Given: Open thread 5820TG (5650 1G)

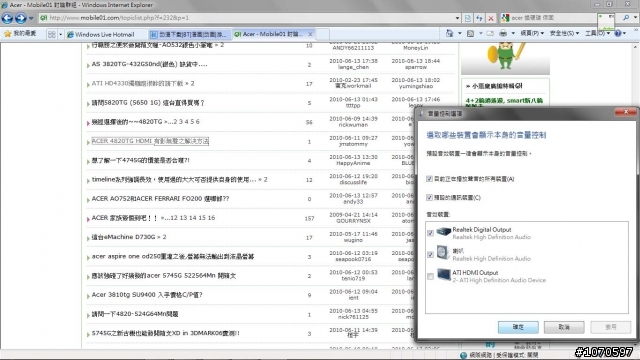Looking at the screenshot, I should [148, 102].
